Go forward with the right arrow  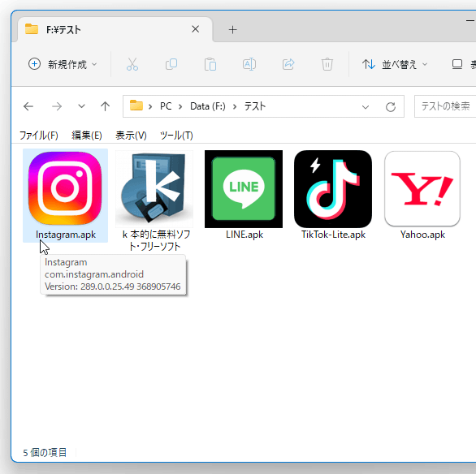57,106
